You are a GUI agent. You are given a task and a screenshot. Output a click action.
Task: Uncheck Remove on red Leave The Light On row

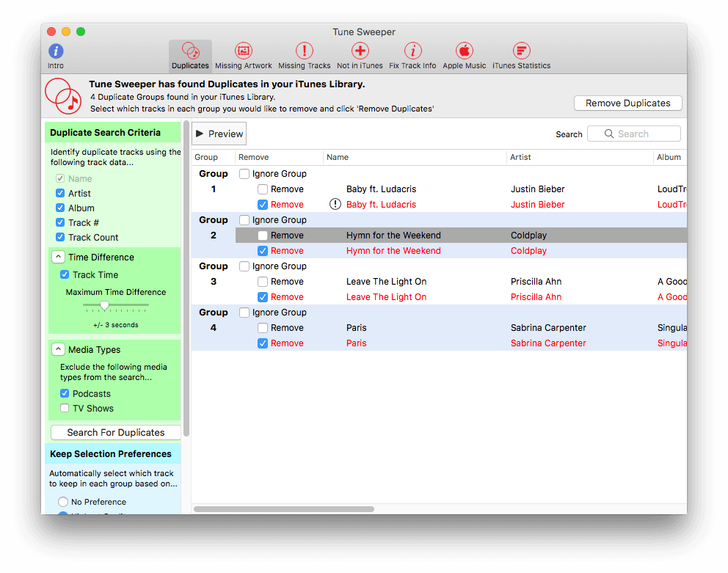tap(263, 296)
